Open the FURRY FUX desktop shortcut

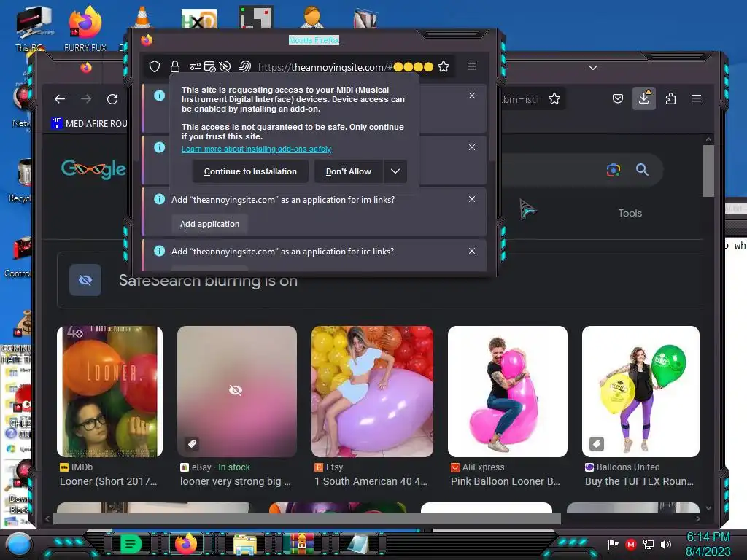tap(85, 28)
